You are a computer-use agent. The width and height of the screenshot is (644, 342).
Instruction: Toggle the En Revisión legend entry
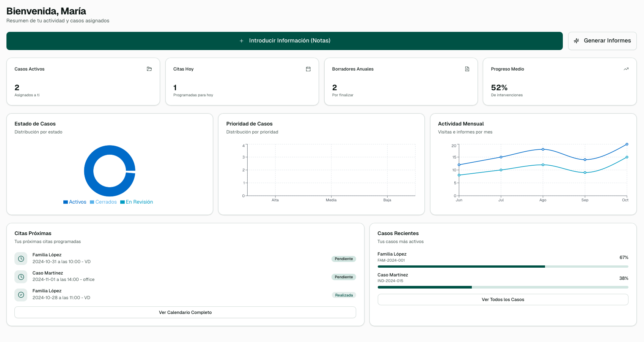(136, 202)
